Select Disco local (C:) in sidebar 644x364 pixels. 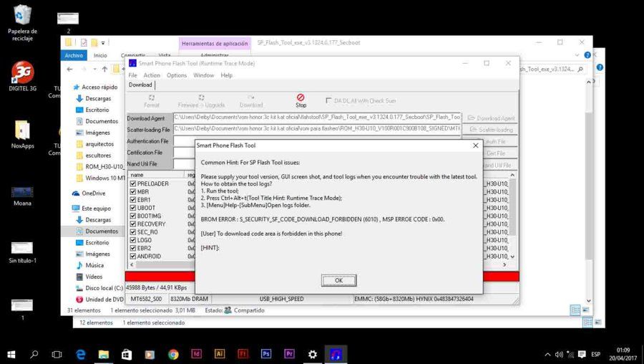(x=99, y=288)
